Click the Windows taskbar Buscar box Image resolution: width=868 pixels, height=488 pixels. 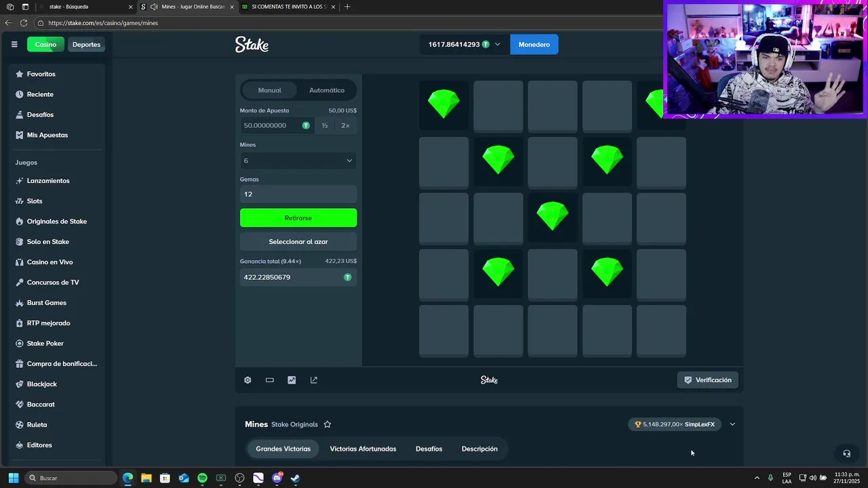tap(71, 478)
